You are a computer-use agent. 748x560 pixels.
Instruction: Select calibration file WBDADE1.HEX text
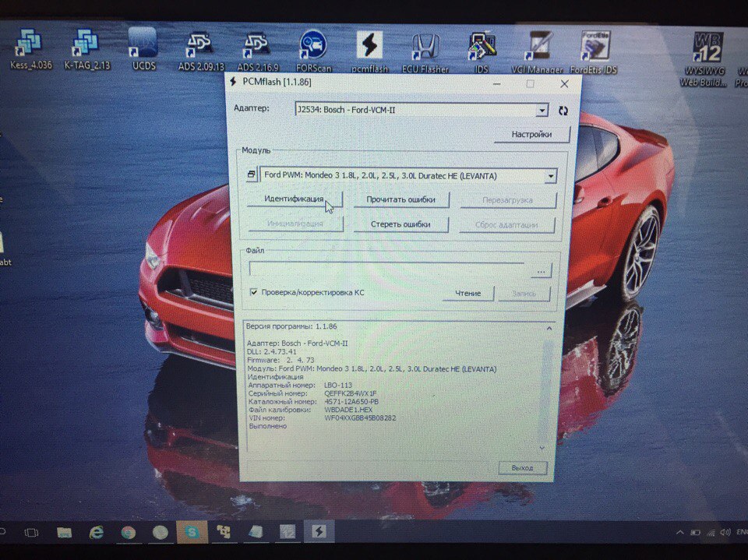tap(348, 410)
